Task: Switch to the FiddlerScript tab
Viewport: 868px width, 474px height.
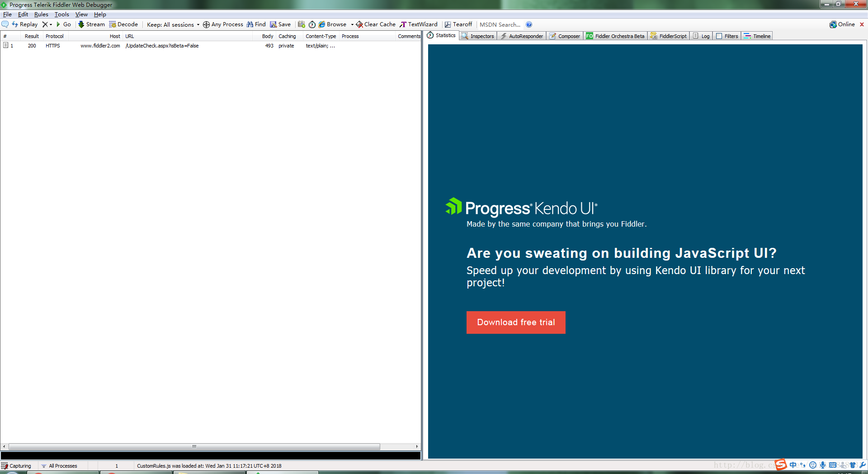Action: 669,36
